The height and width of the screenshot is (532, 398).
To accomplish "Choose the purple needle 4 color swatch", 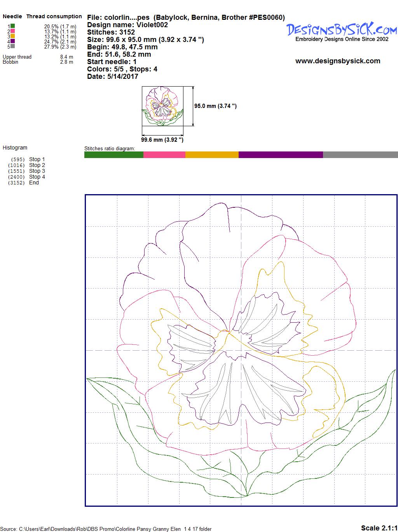I will (x=13, y=41).
